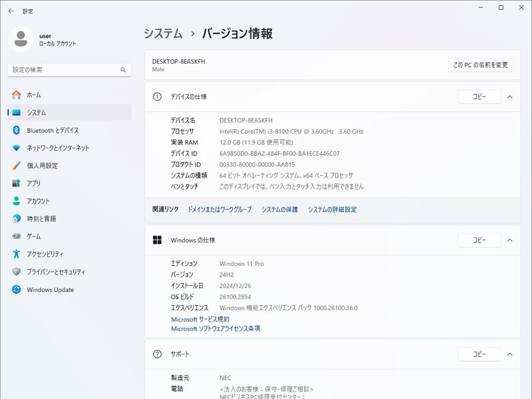
Task: Click processor value Intel(R) Core(TM) i3-8100
Action: tap(291, 131)
